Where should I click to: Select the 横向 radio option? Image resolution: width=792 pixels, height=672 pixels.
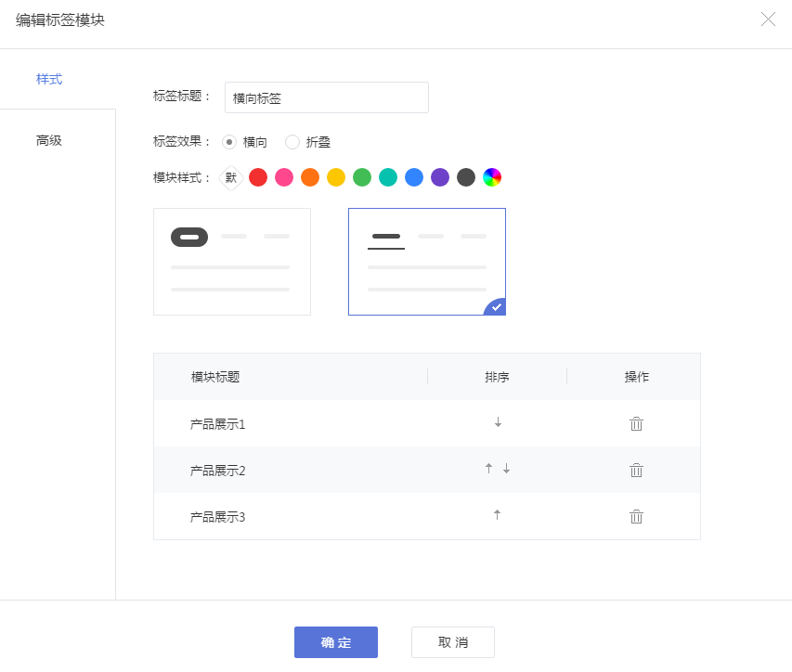[x=229, y=142]
